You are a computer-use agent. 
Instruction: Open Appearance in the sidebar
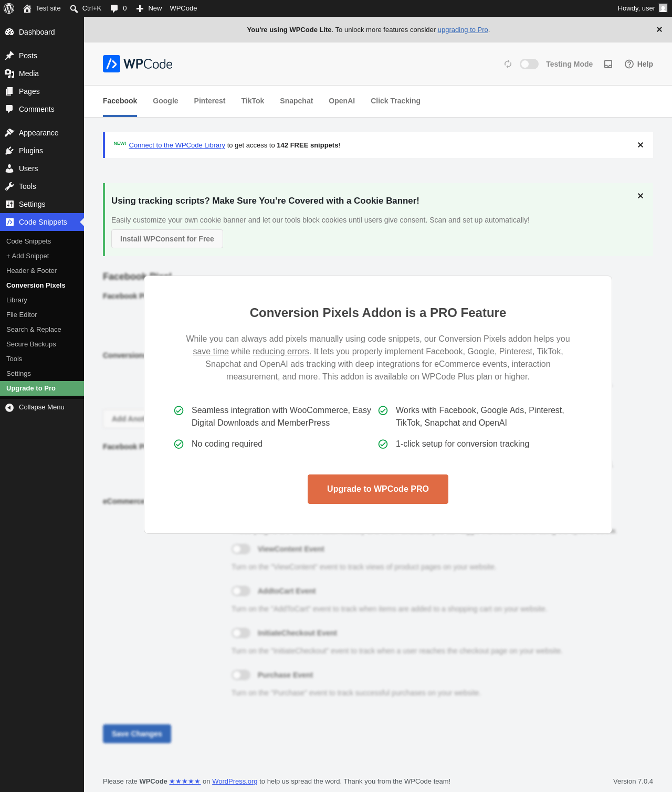click(x=42, y=133)
